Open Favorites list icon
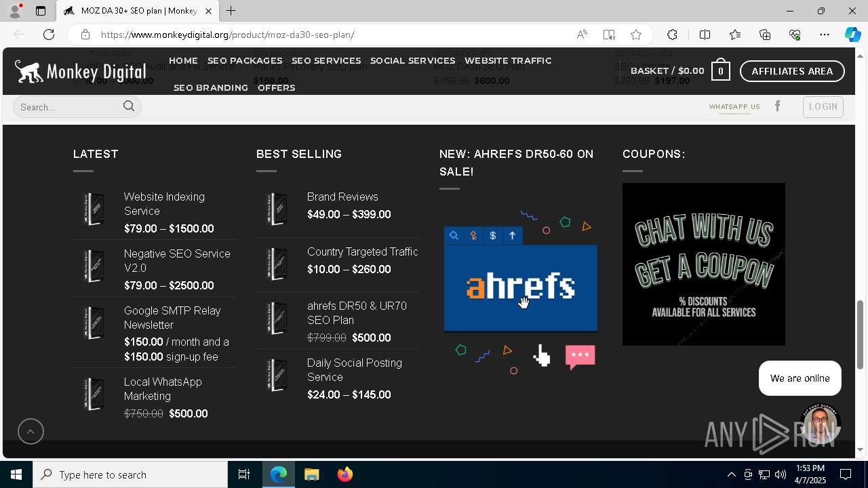Screen dimensions: 868x488 point(735,35)
